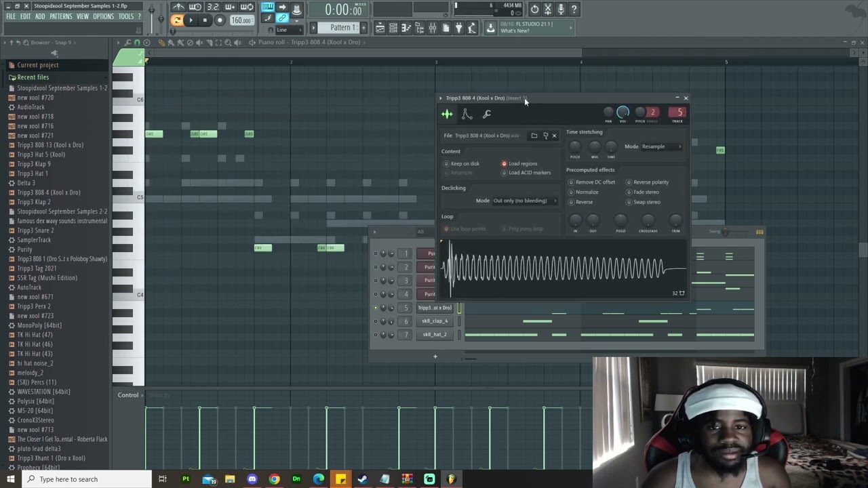Click the mixer TRACK number 5 box
The height and width of the screenshot is (488, 868).
pyautogui.click(x=677, y=113)
